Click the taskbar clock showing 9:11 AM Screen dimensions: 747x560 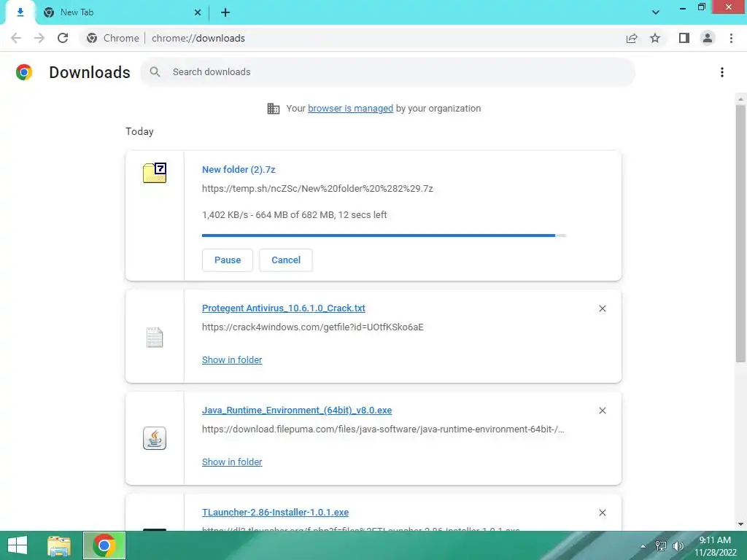point(715,545)
